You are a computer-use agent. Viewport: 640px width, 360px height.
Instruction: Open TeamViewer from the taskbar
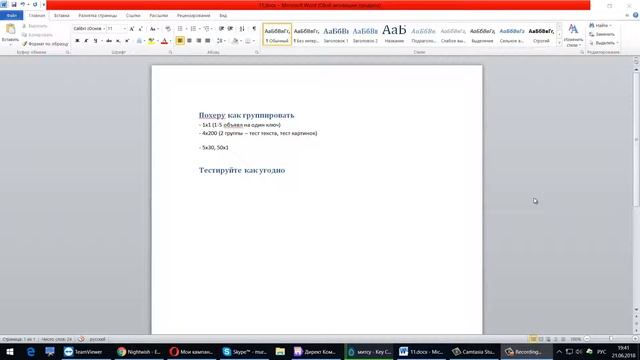point(84,352)
